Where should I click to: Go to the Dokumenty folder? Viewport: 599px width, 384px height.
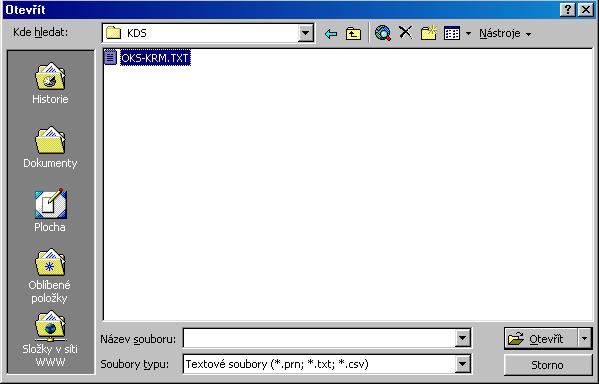pos(50,147)
